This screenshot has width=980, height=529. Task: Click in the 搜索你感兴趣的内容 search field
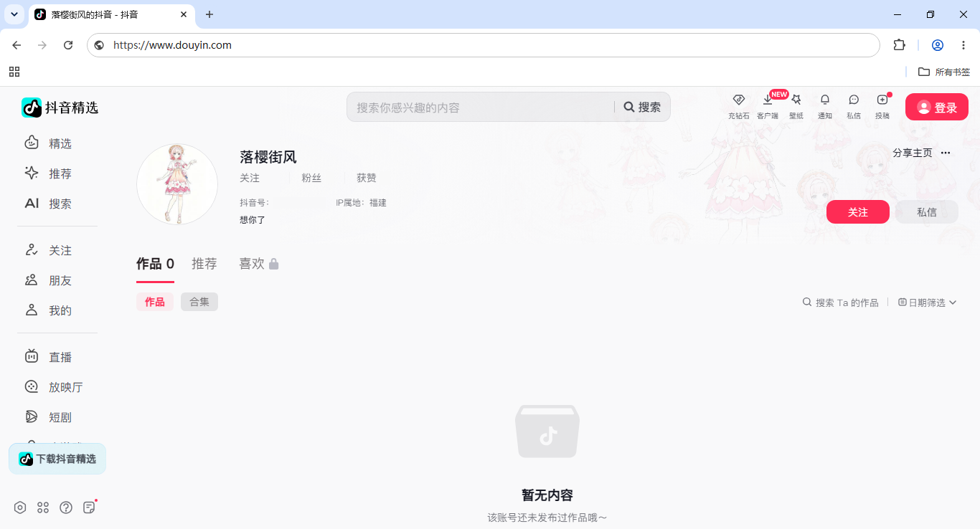[x=481, y=107]
